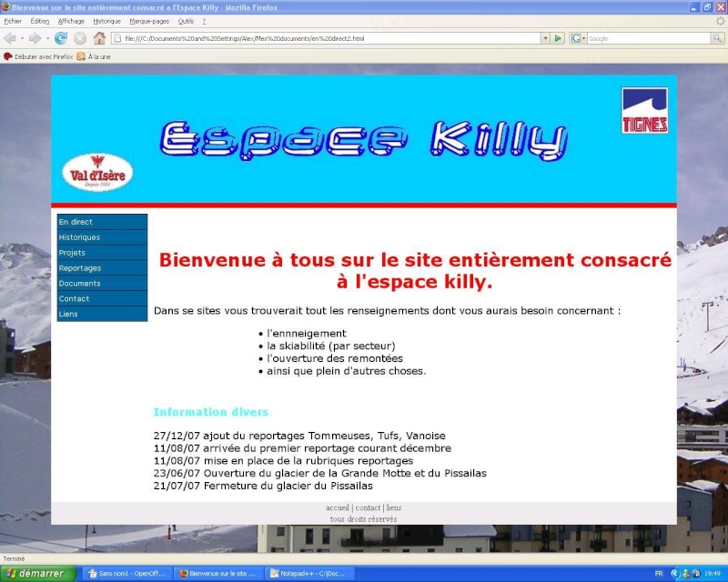Click the 'Bienvenue à tous' red heading
Viewport: 728px width, 582px height.
pos(415,271)
